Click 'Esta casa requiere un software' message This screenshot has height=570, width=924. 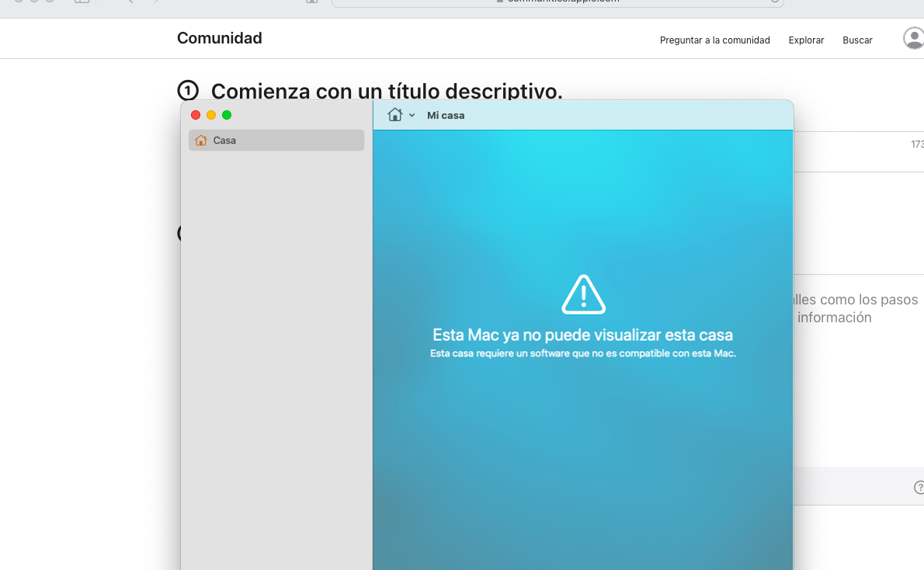tap(583, 353)
